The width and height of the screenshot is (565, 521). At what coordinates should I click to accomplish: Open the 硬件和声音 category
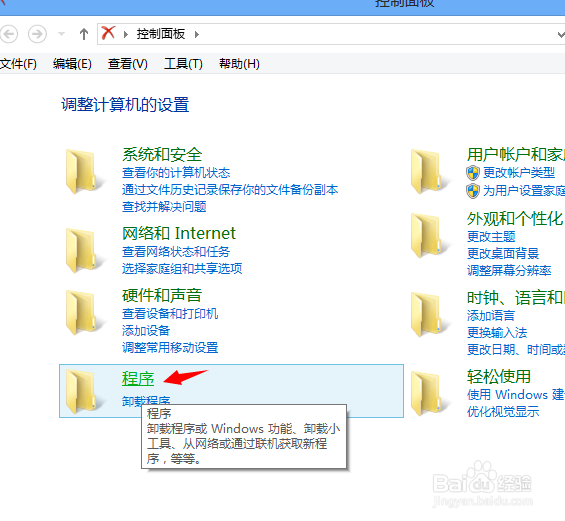pyautogui.click(x=162, y=295)
